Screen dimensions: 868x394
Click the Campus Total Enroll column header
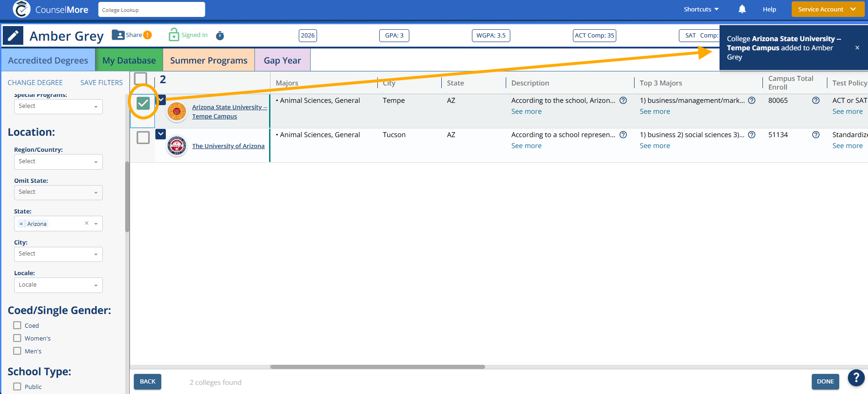pyautogui.click(x=791, y=83)
